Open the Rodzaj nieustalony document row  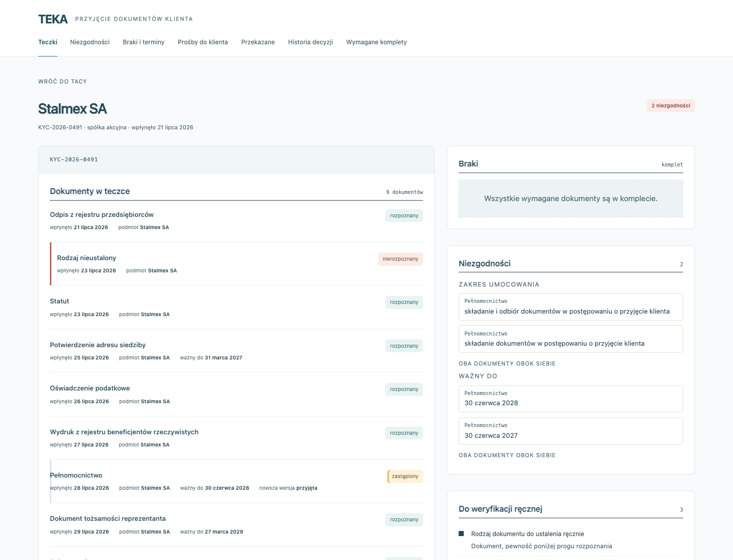[236, 264]
